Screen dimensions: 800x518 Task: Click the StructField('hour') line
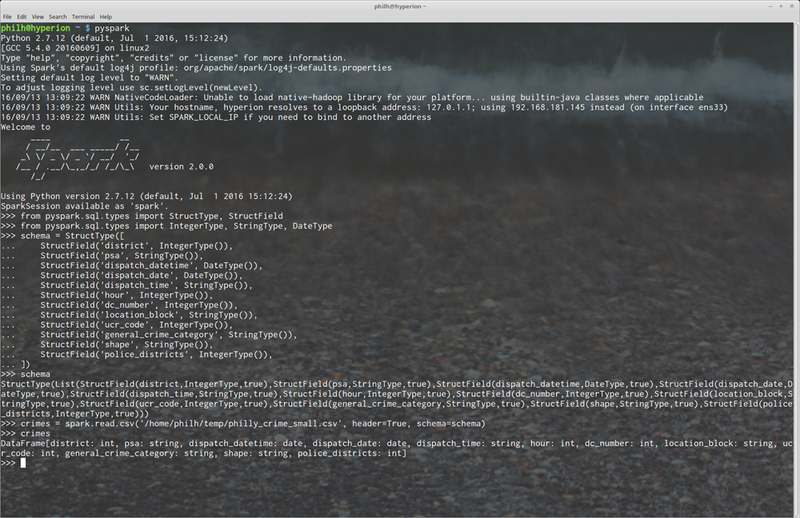(127, 295)
